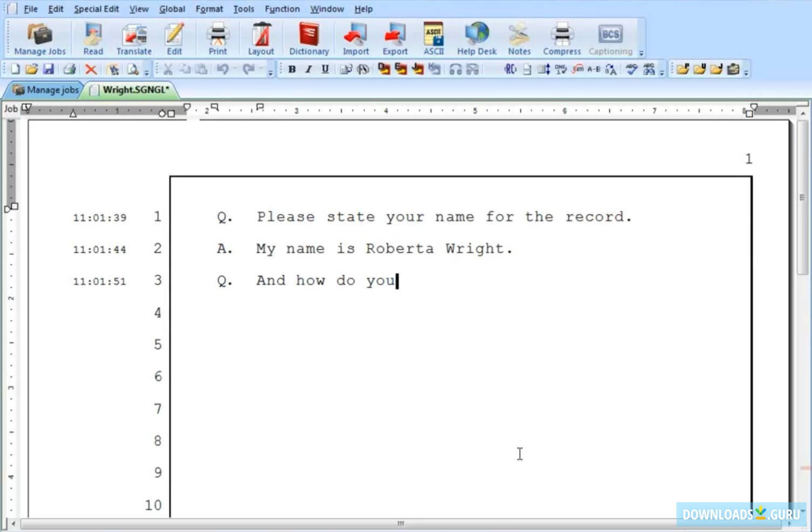Toggle italic formatting
Image resolution: width=812 pixels, height=532 pixels.
(308, 69)
